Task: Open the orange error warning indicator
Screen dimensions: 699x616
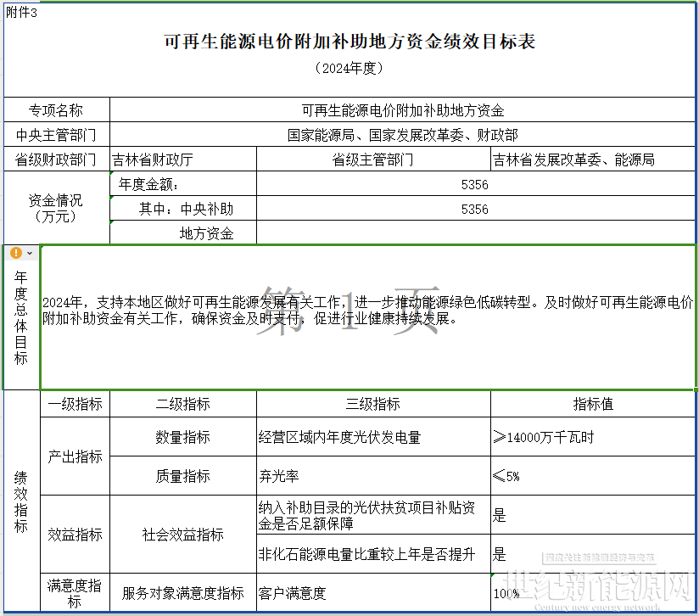Action: [16, 253]
